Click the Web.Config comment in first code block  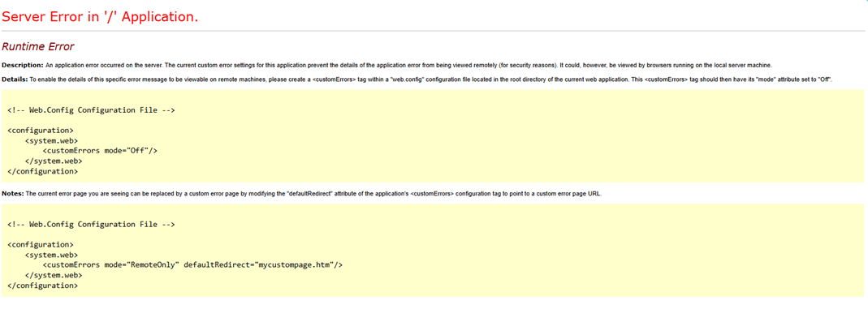tap(91, 110)
